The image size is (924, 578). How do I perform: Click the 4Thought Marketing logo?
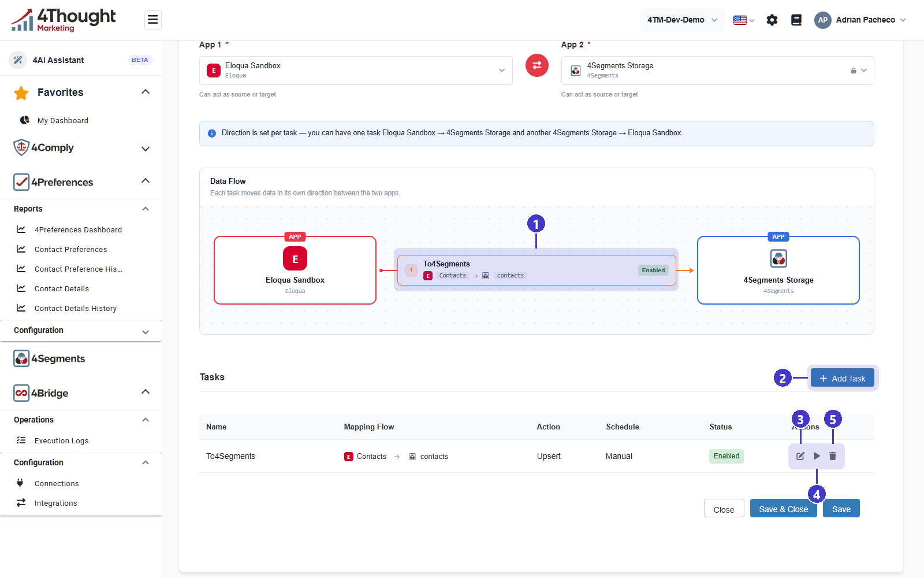pos(63,20)
